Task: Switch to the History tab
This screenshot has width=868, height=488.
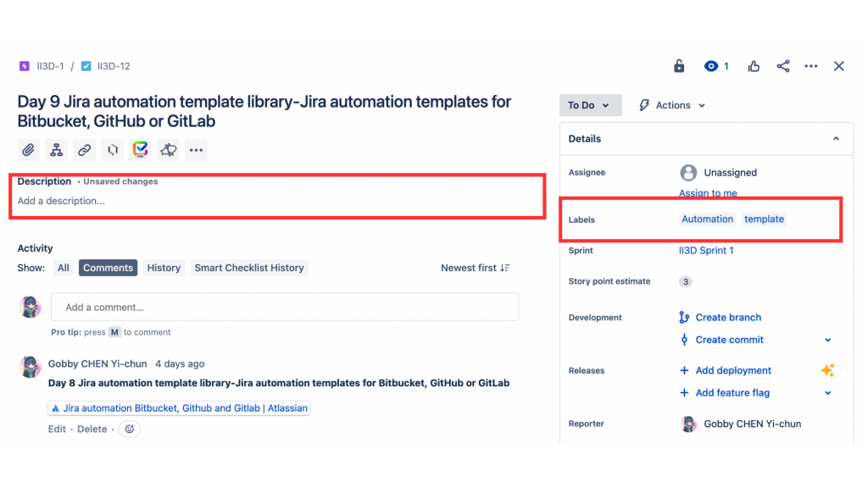Action: [x=164, y=268]
